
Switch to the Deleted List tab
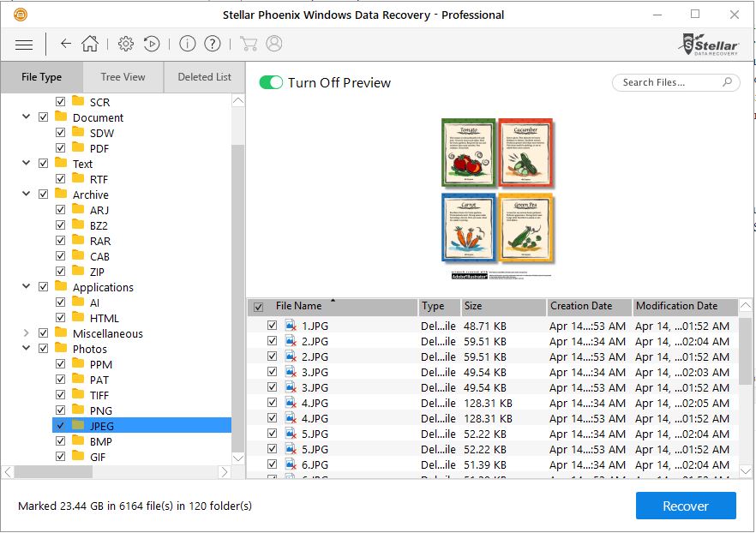point(204,77)
